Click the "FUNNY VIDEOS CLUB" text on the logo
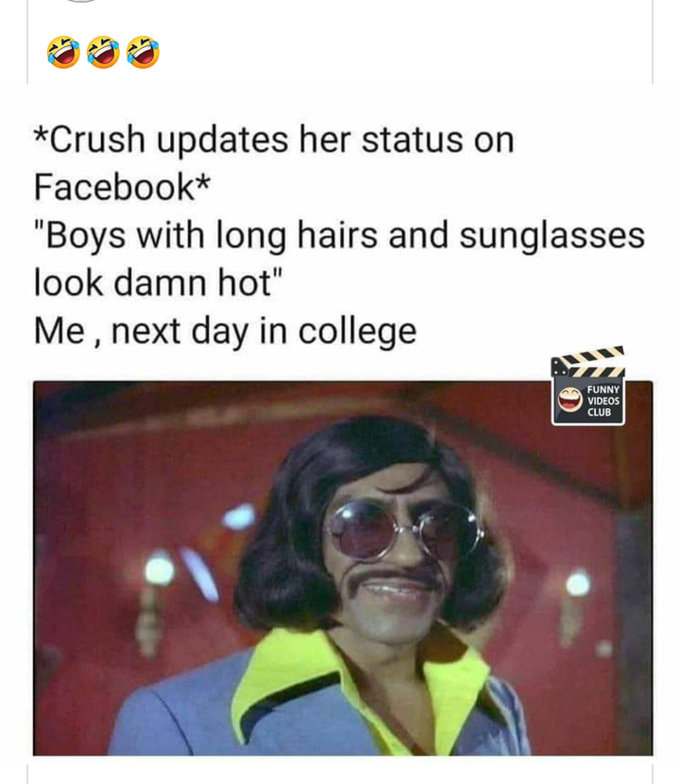The height and width of the screenshot is (784, 680). click(x=603, y=401)
